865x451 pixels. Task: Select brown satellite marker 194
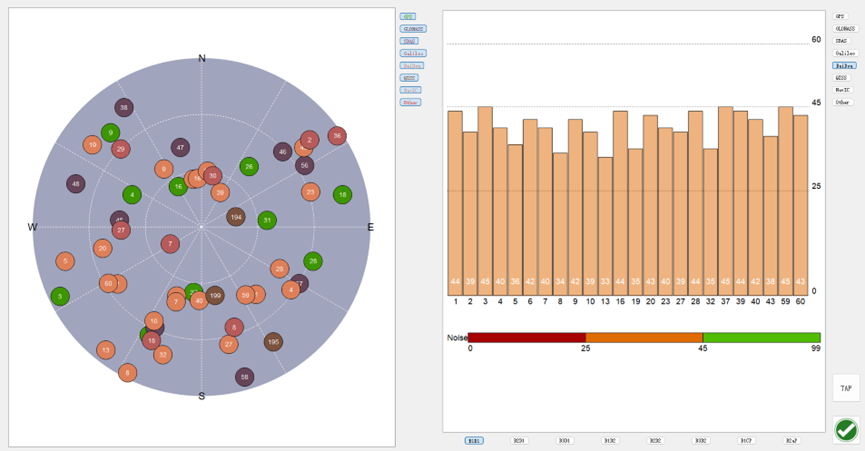click(236, 217)
